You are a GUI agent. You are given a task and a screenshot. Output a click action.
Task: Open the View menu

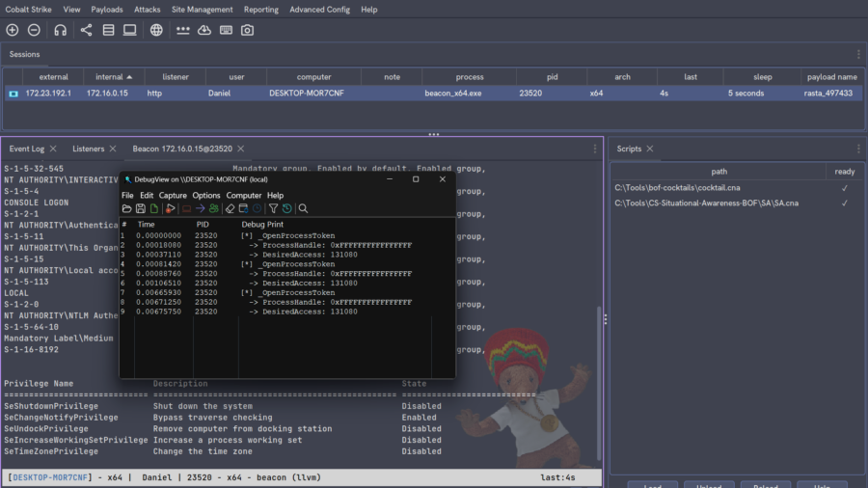click(71, 10)
